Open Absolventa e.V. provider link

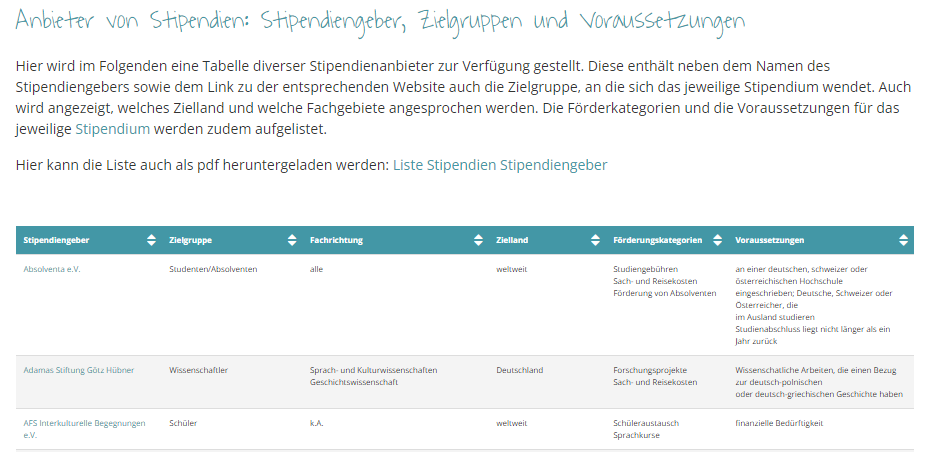click(x=51, y=269)
